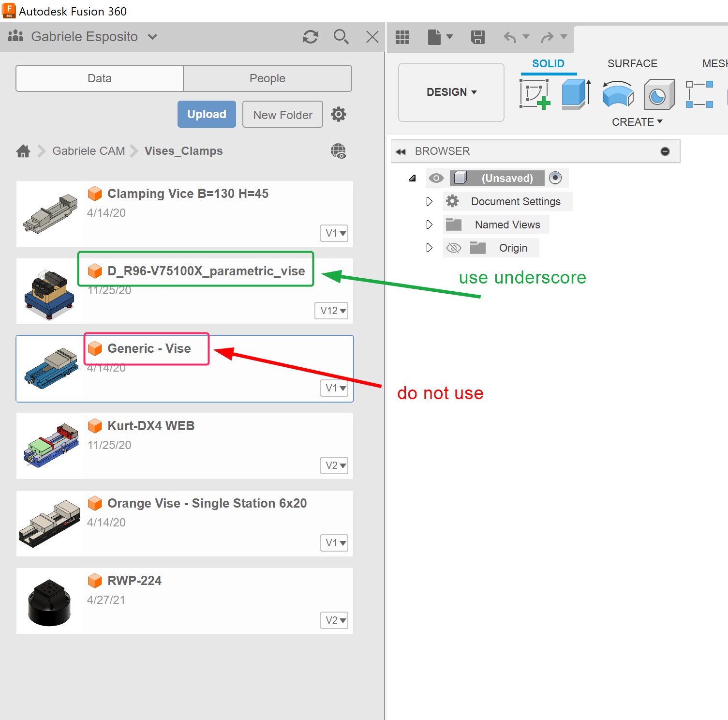
Task: Open data panel settings gear
Action: 338,114
